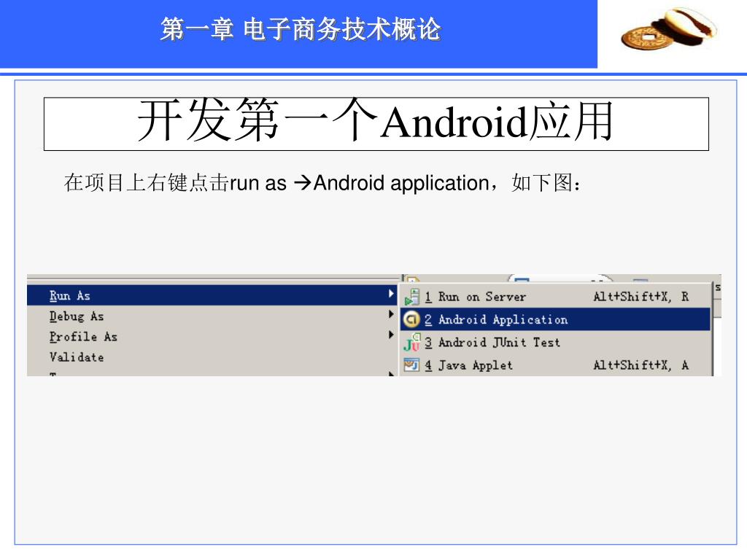Expand the Profile As submenu arrow
The image size is (747, 560).
pyautogui.click(x=391, y=335)
